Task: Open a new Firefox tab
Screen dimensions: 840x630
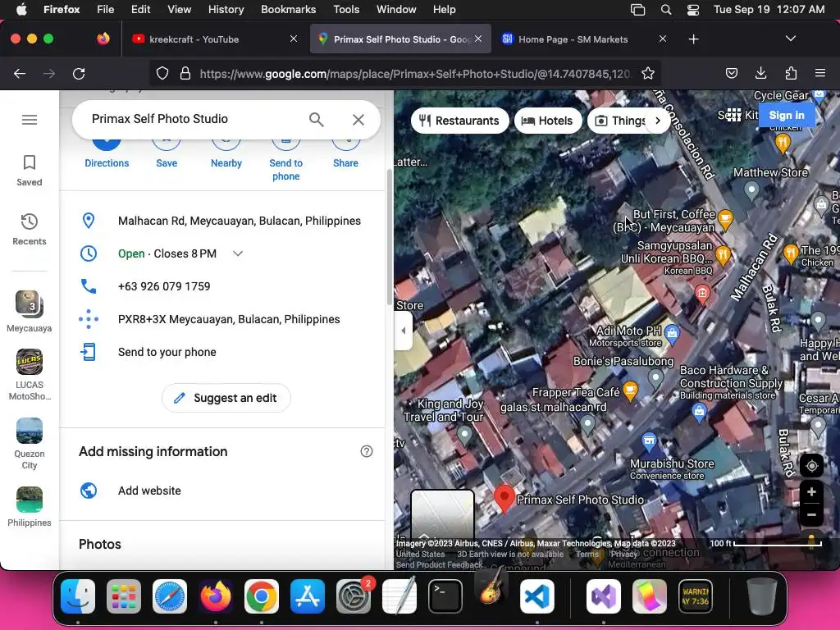Action: pyautogui.click(x=694, y=39)
